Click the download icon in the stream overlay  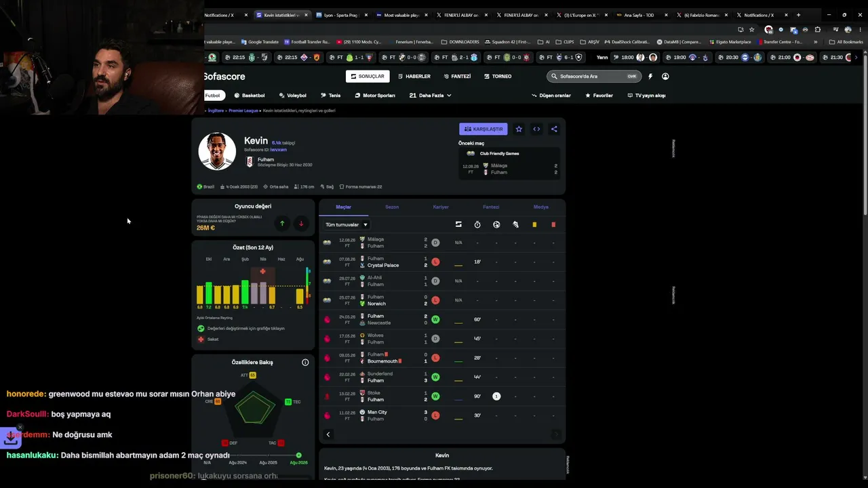(11, 439)
